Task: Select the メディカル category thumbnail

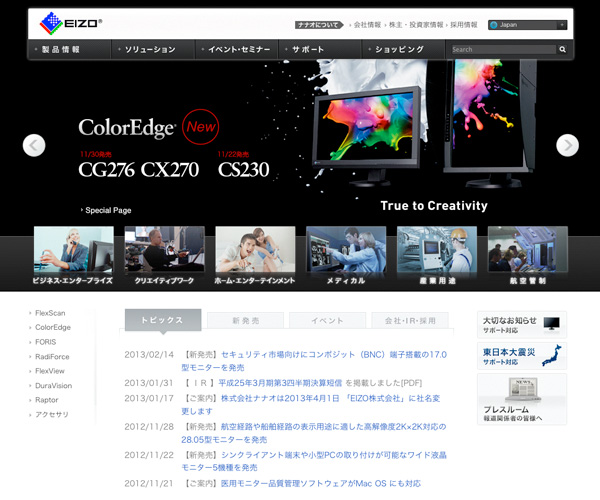Action: coord(345,258)
